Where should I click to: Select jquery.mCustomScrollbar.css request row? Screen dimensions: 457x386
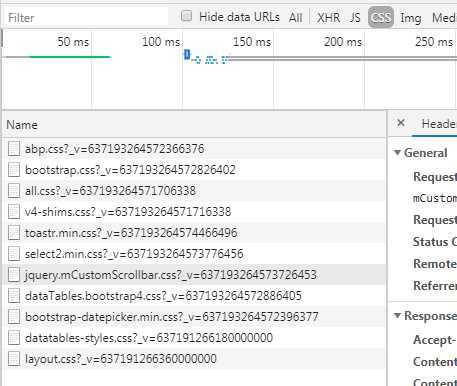point(194,275)
